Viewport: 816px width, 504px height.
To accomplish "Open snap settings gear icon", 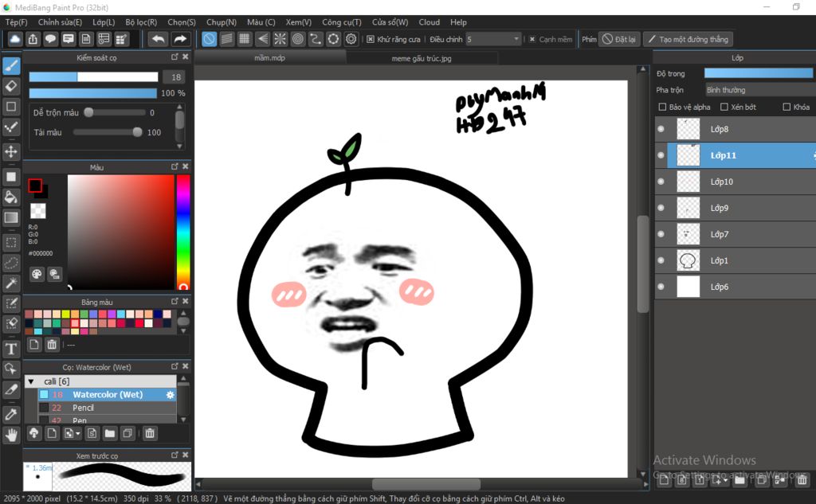I will [351, 39].
